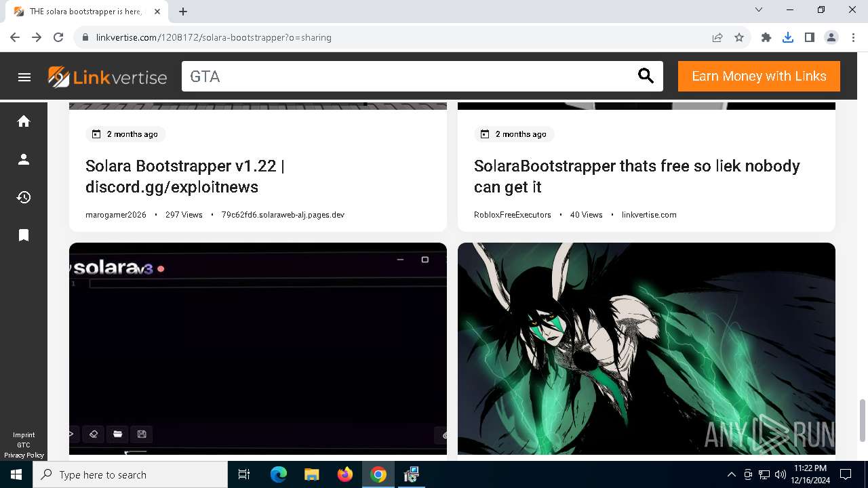
Task: Close the solara bootstrapper tab
Action: point(157,12)
